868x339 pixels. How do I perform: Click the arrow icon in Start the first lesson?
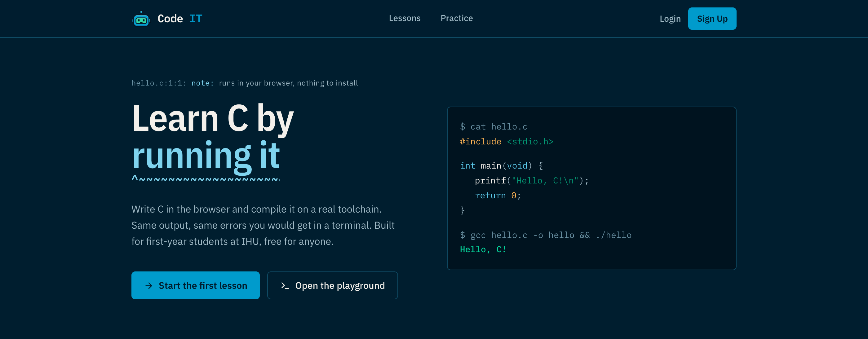click(148, 285)
